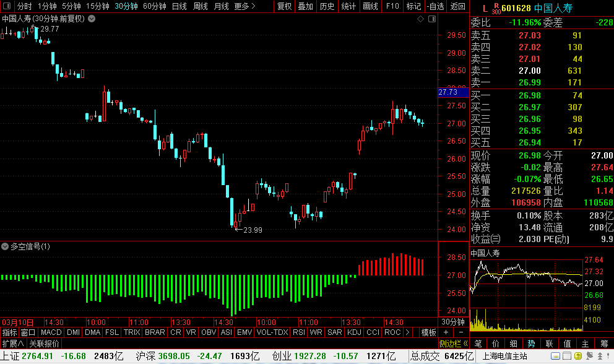Click the 上海电信主站 server label
The image size is (614, 364).
pyautogui.click(x=504, y=356)
